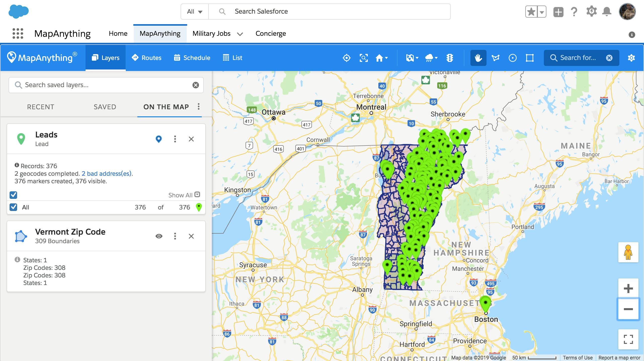Open the user profile avatar
This screenshot has height=361, width=644.
point(627,12)
